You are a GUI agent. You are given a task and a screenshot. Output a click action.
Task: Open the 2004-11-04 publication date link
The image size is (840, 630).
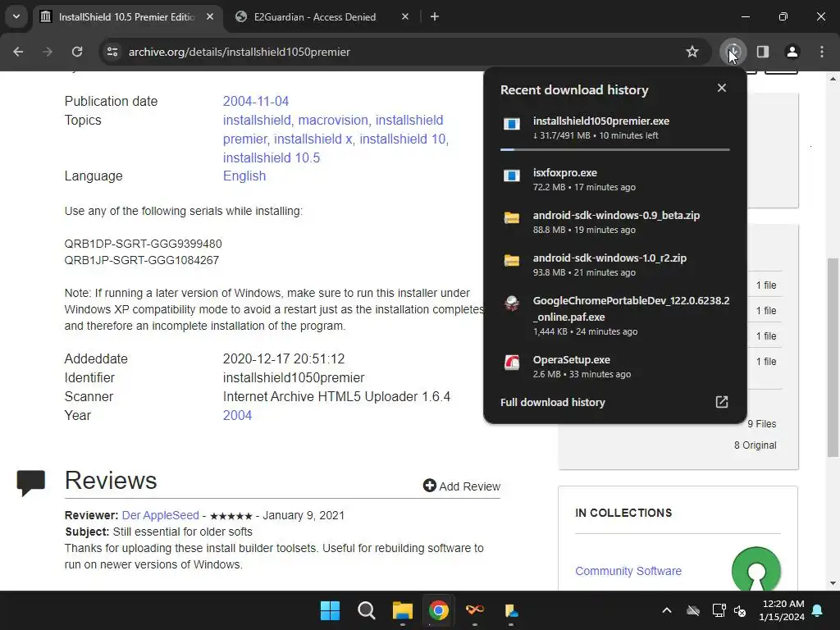pyautogui.click(x=256, y=101)
